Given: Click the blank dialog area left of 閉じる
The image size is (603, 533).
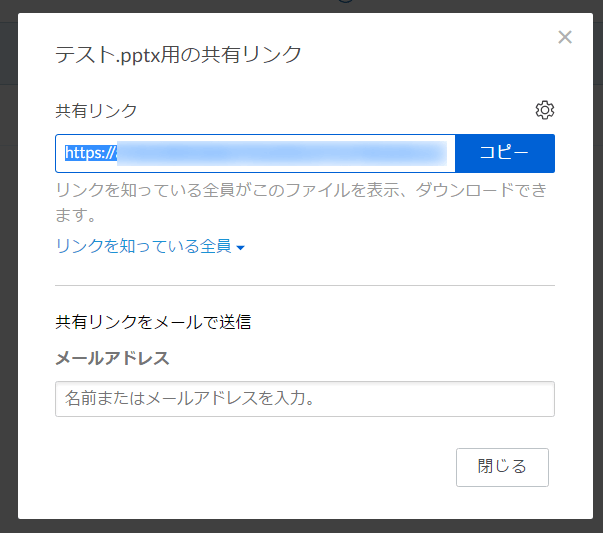Looking at the screenshot, I should [x=250, y=467].
